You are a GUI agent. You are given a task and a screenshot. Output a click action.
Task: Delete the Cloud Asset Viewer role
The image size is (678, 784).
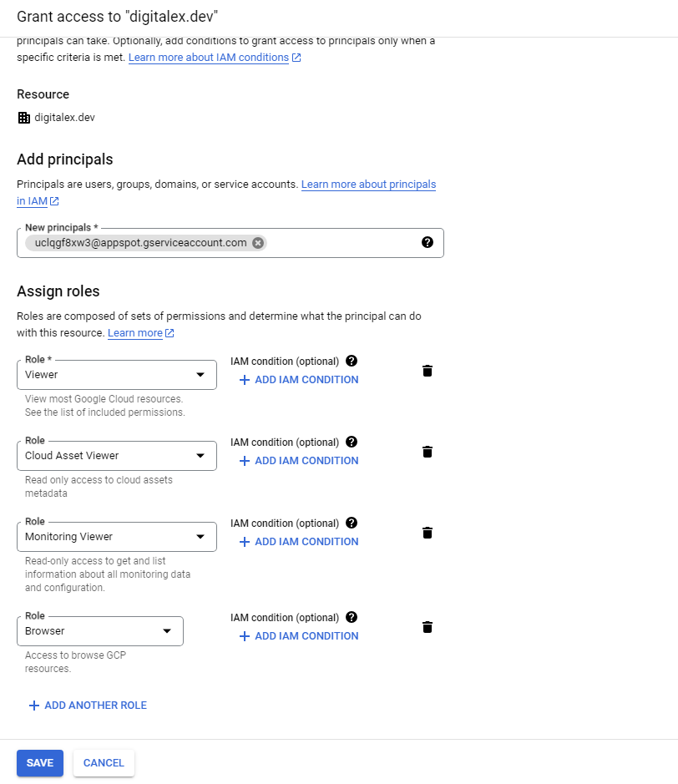[428, 452]
